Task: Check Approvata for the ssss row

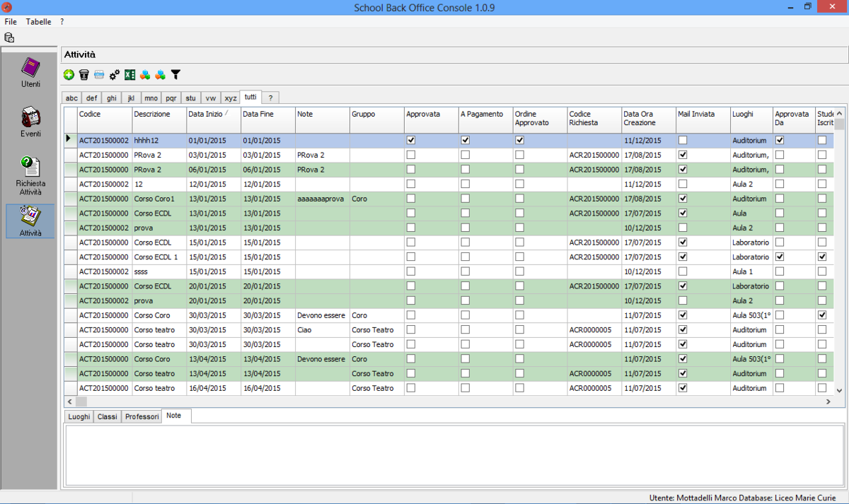Action: coord(411,271)
